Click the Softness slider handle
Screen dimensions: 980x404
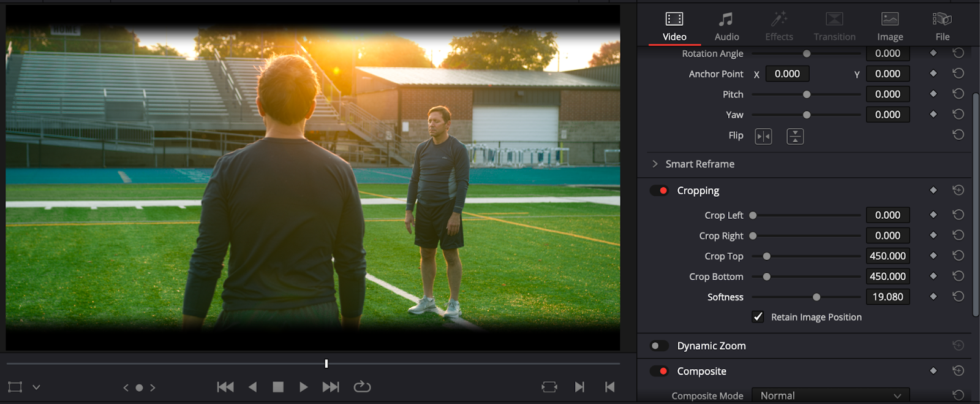(x=816, y=297)
